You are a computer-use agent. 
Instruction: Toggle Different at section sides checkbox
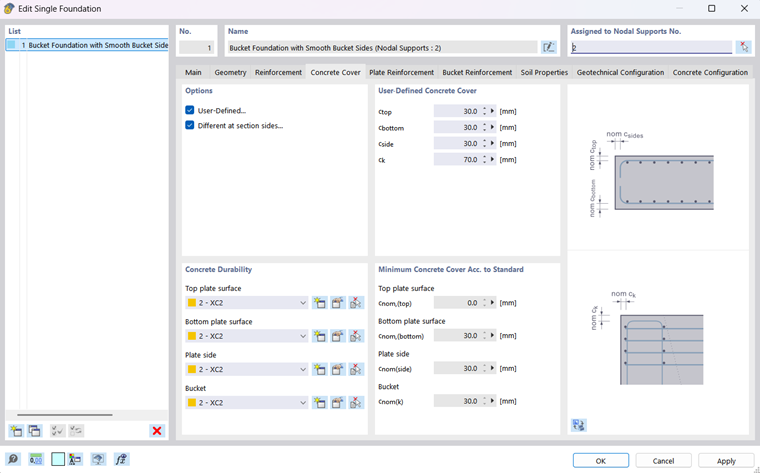coord(190,126)
